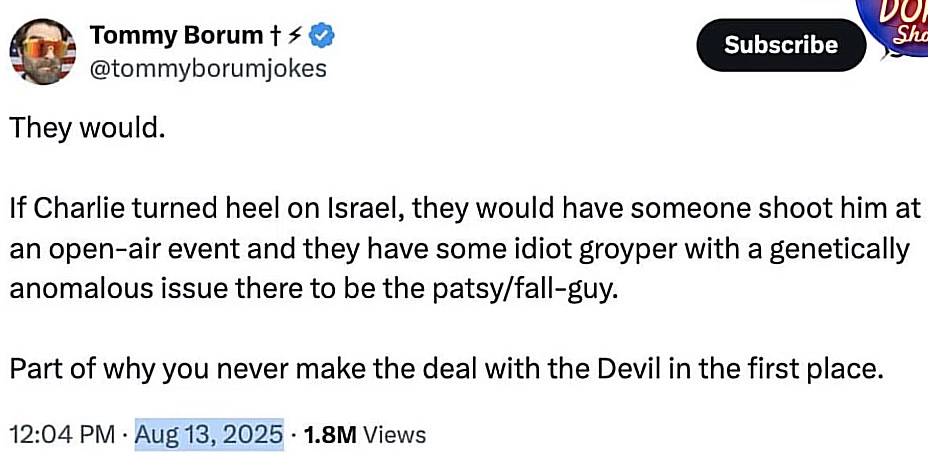Viewport: 928px width, 453px height.
Task: Click the lightning bolt emoji beside the name
Action: click(x=293, y=37)
